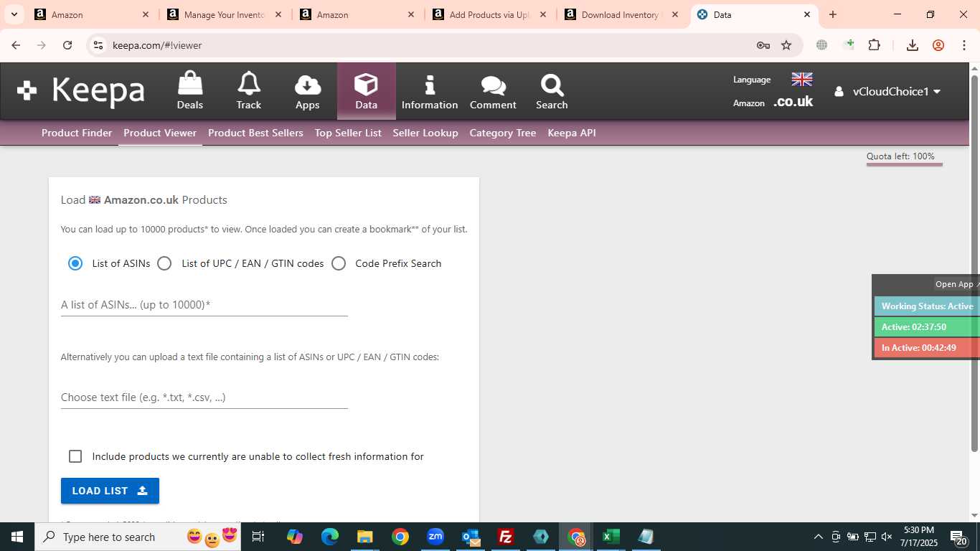Image resolution: width=980 pixels, height=551 pixels.
Task: Switch to Download Inventory tab
Action: point(623,14)
